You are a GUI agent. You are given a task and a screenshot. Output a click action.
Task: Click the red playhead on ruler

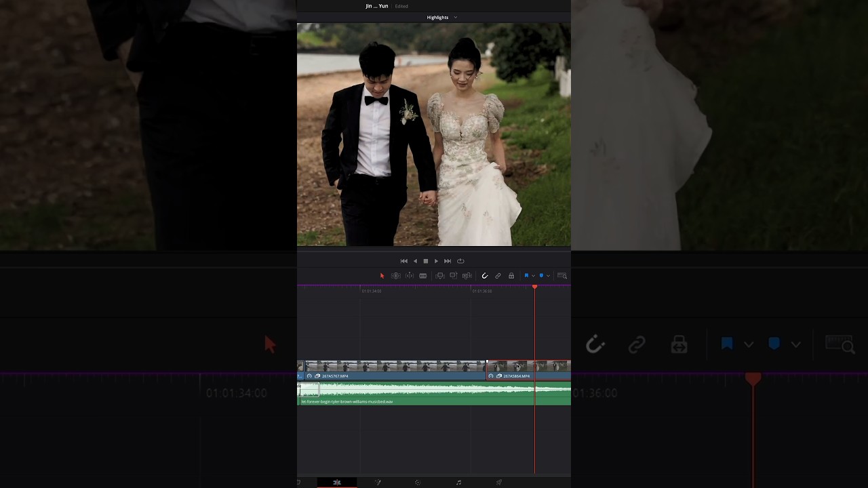pyautogui.click(x=535, y=287)
